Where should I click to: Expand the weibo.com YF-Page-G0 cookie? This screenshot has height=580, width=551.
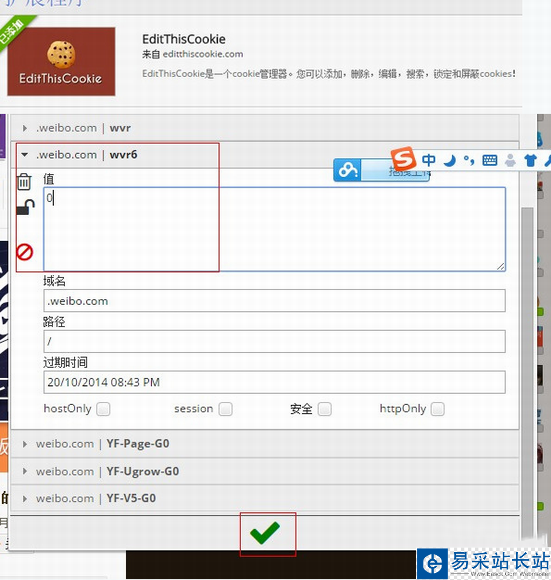tap(264, 444)
